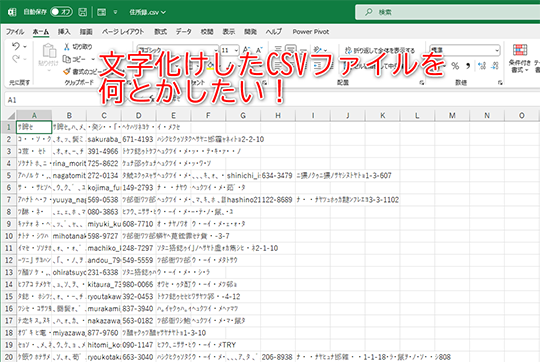
Task: Select column D header
Action: pyautogui.click(x=138, y=115)
